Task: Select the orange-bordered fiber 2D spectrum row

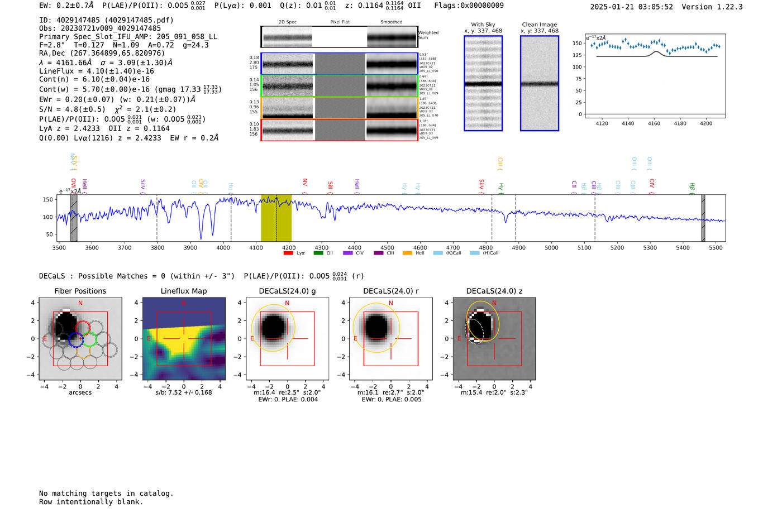Action: coord(340,108)
